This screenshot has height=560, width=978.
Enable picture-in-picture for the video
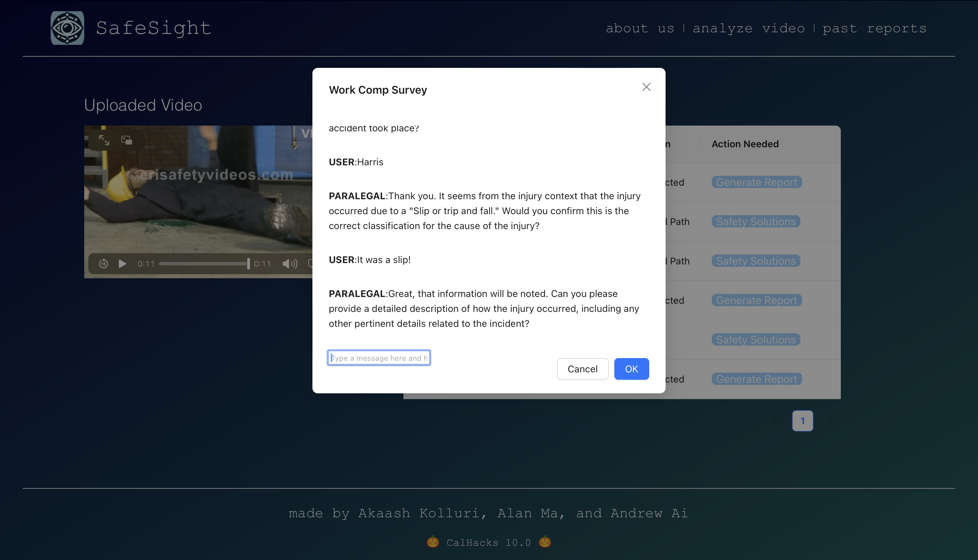pyautogui.click(x=127, y=140)
